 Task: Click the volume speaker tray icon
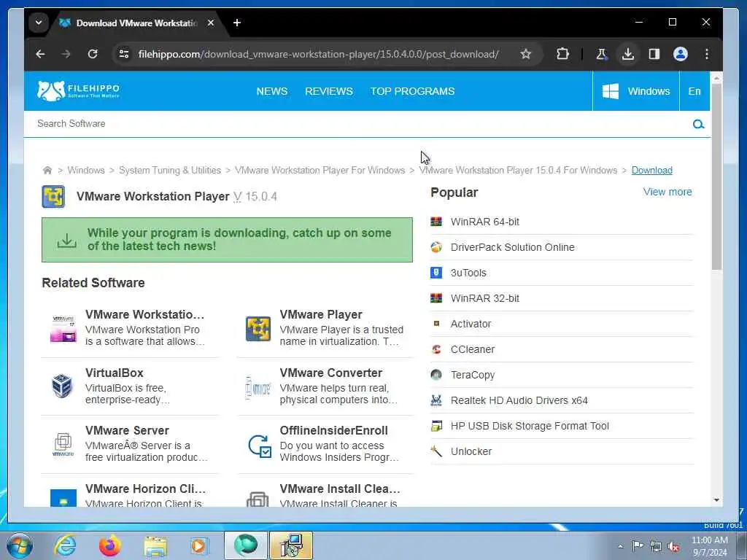(x=673, y=546)
